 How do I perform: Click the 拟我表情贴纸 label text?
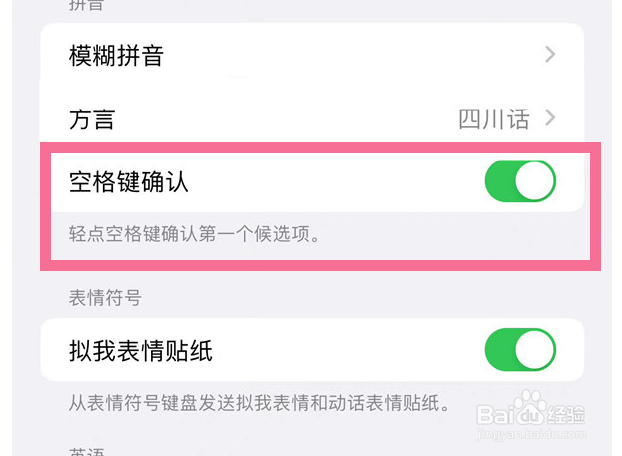pos(141,351)
